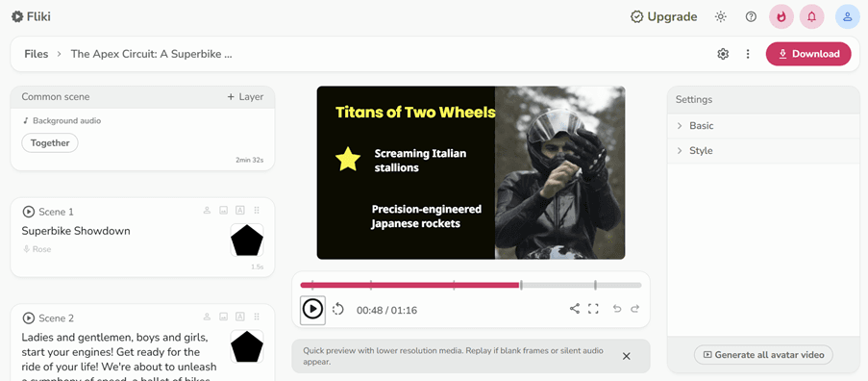Click the 00:48 / 01:16 time display
This screenshot has height=381, width=868.
[x=386, y=310]
